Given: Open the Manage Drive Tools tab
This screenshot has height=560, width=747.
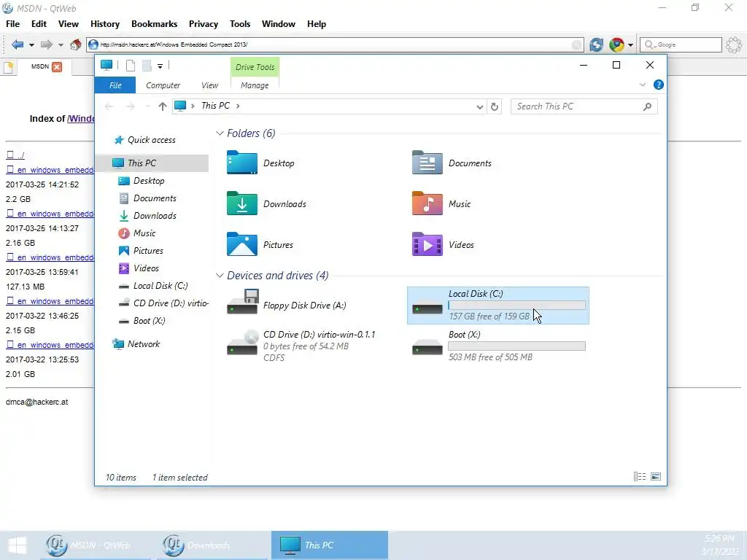Looking at the screenshot, I should [255, 85].
